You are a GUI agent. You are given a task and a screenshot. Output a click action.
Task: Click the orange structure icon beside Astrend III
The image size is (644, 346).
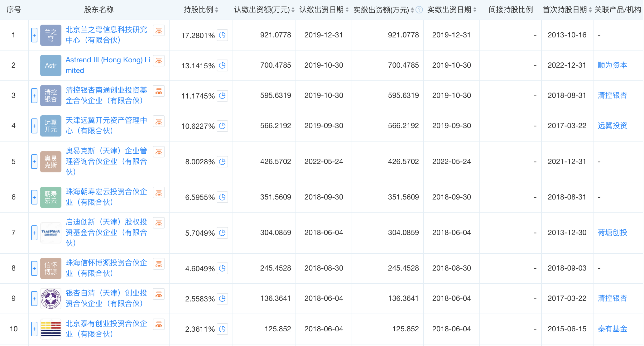pos(159,61)
